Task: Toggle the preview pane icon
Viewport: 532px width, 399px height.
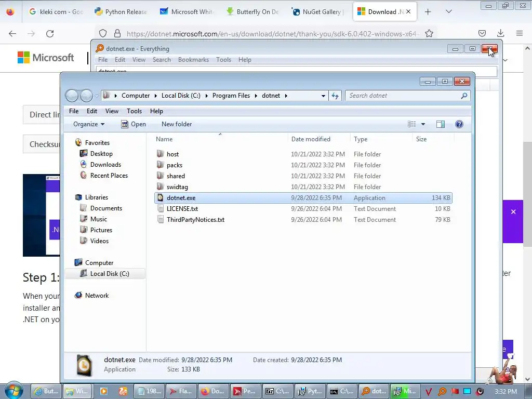Action: tap(441, 124)
